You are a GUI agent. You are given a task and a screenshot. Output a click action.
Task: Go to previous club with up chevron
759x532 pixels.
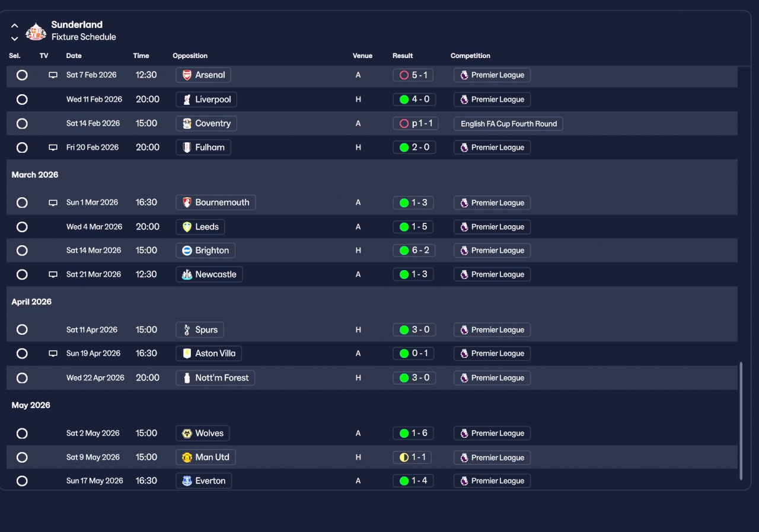point(15,25)
